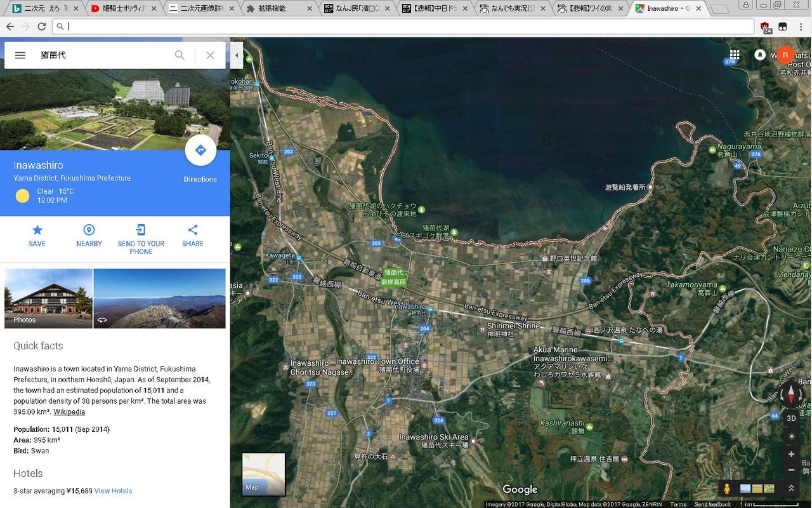Viewport: 812px width, 508px height.
Task: Open the orange account avatar
Action: coord(785,55)
